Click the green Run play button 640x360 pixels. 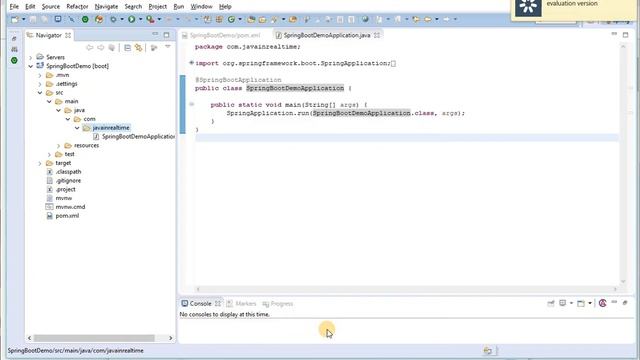coord(131,19)
